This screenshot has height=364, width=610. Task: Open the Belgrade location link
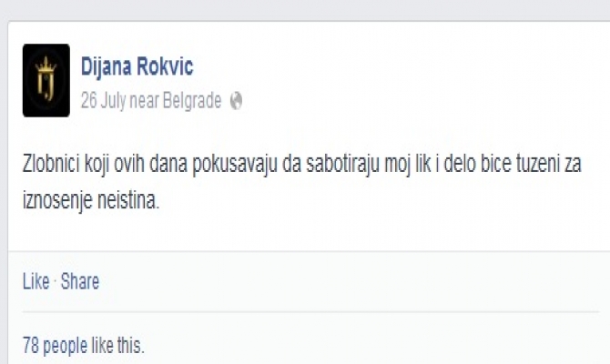pos(192,101)
